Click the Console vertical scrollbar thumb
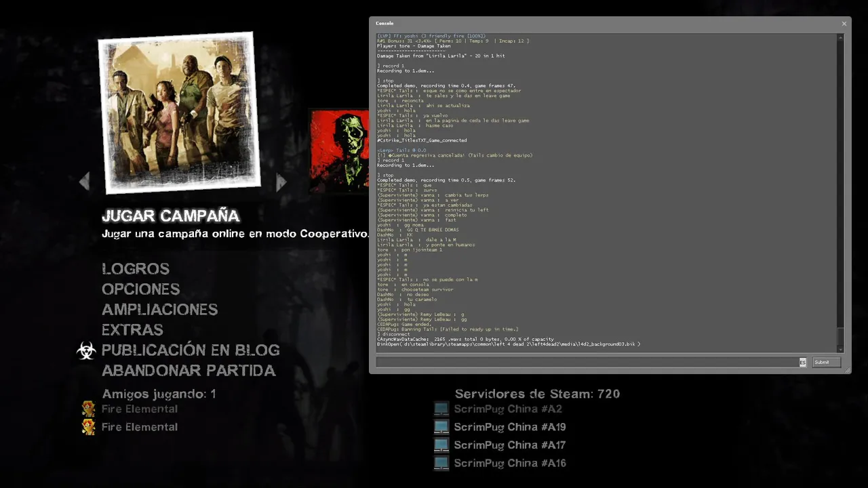This screenshot has height=488, width=868. click(841, 335)
